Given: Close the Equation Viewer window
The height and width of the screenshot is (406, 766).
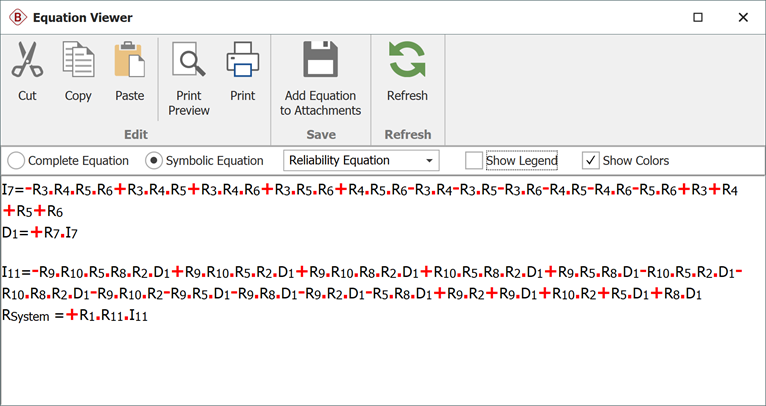Looking at the screenshot, I should [743, 17].
